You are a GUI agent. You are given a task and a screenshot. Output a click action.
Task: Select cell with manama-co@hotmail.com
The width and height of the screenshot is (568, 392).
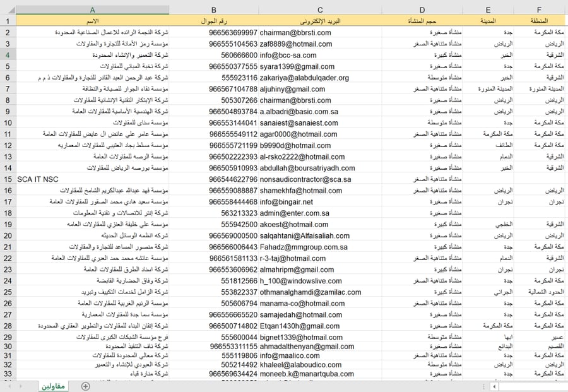point(320,303)
